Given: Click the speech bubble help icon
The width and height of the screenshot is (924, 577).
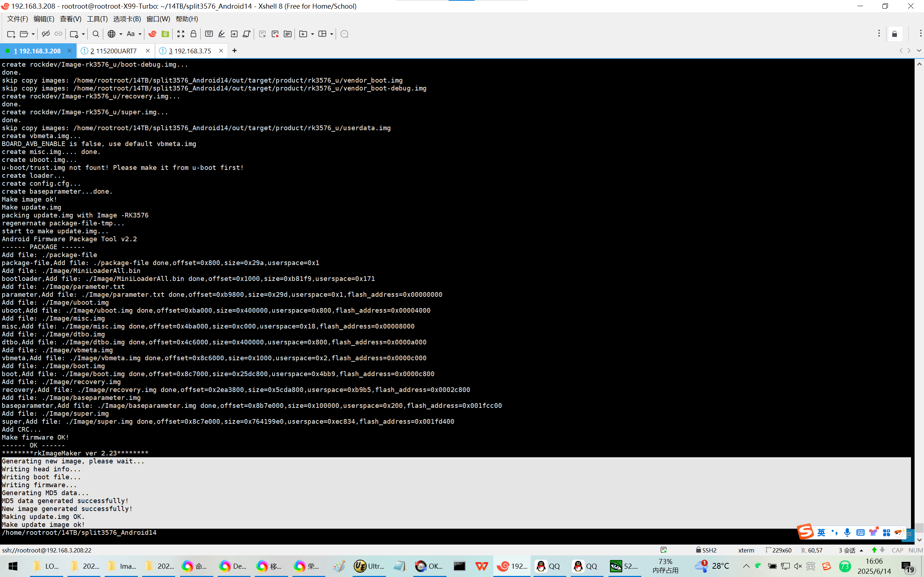Looking at the screenshot, I should point(344,34).
